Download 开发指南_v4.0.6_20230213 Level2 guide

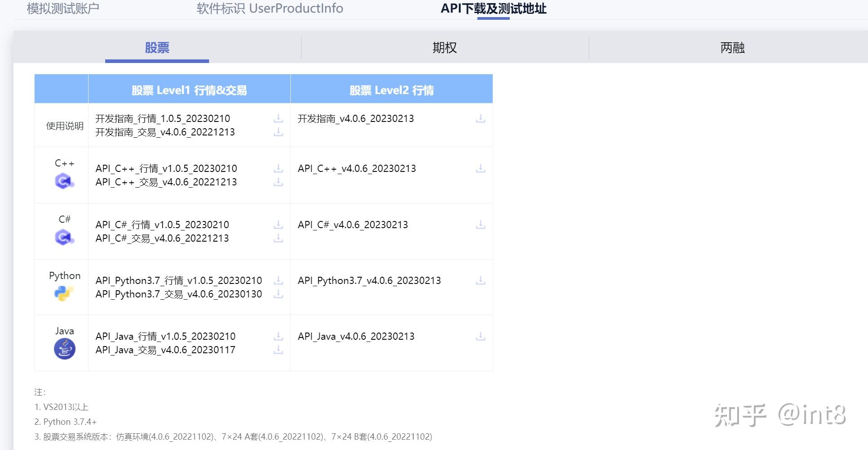[x=481, y=118]
